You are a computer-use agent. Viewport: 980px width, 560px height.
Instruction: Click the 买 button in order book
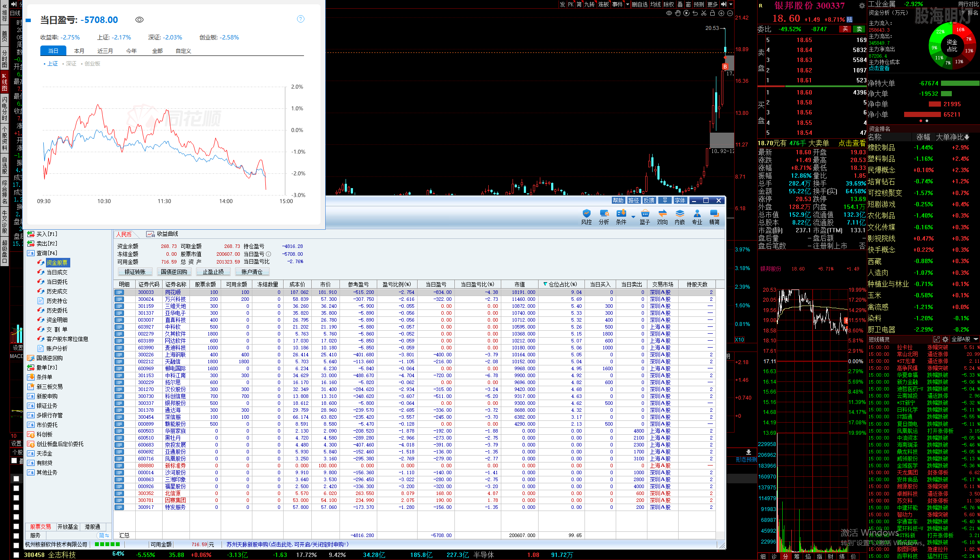pos(845,29)
